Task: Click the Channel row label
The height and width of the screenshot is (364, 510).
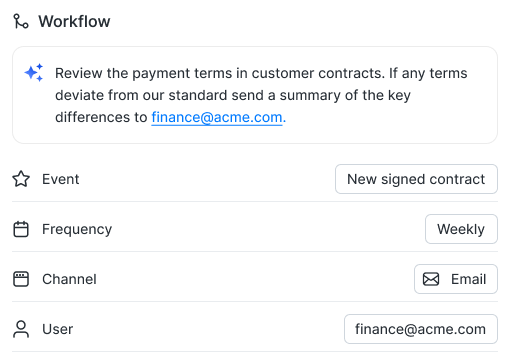Action: pos(69,279)
